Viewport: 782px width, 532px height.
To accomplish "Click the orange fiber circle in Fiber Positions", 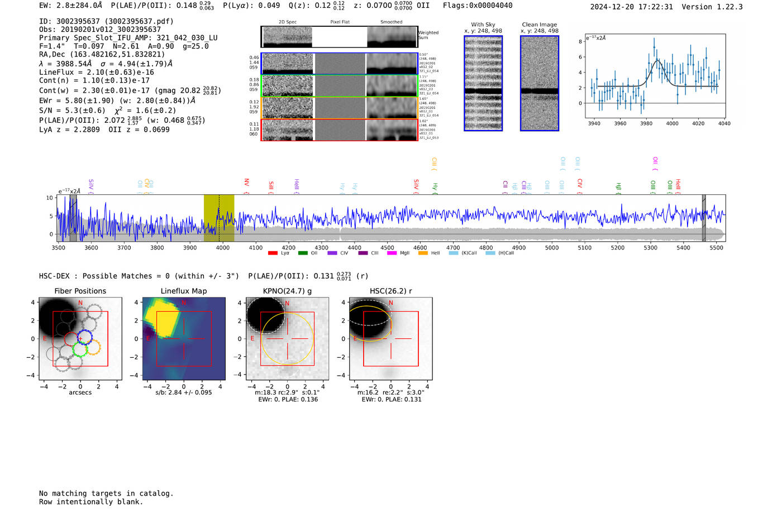I will (93, 347).
